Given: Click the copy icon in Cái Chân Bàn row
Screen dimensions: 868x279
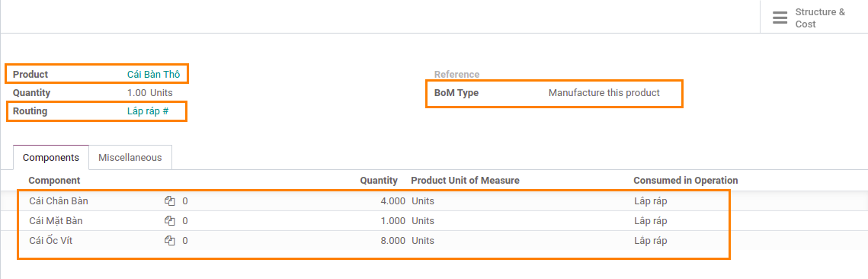Looking at the screenshot, I should tap(170, 201).
